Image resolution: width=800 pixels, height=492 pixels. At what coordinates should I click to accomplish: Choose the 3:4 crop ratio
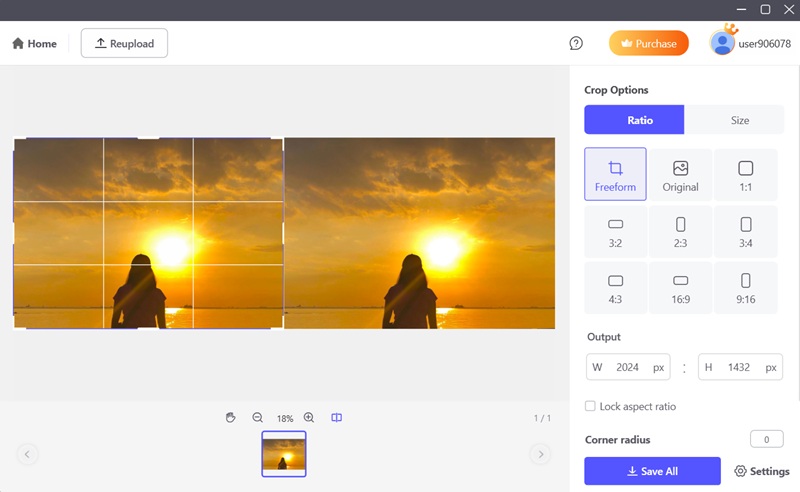[745, 232]
